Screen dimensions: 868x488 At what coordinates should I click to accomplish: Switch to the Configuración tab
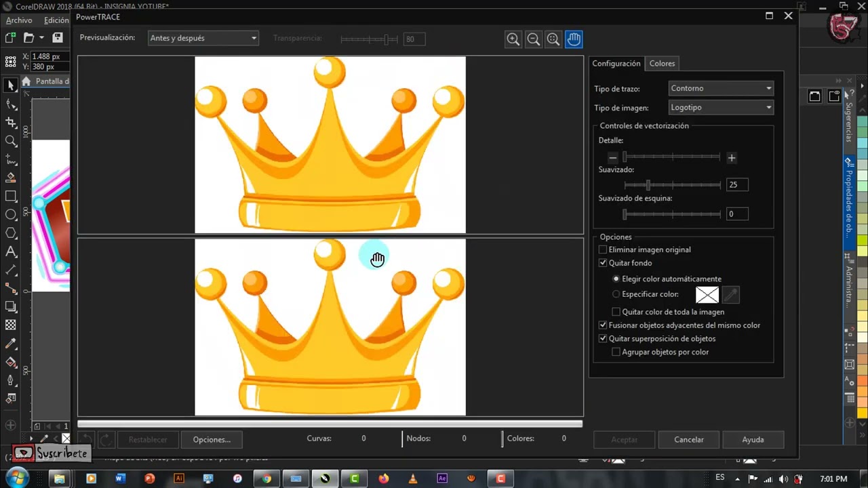coord(616,63)
